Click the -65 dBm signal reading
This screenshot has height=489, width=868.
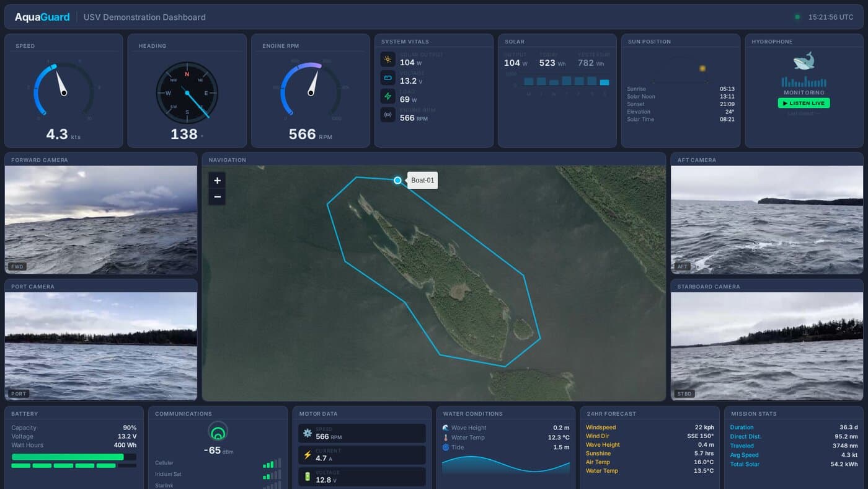218,451
